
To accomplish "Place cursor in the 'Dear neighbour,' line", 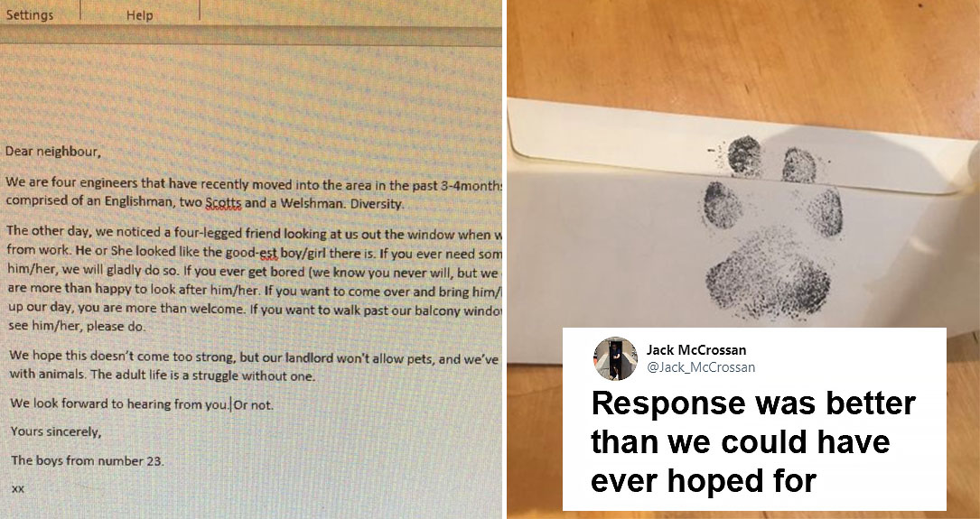I will 53,151.
